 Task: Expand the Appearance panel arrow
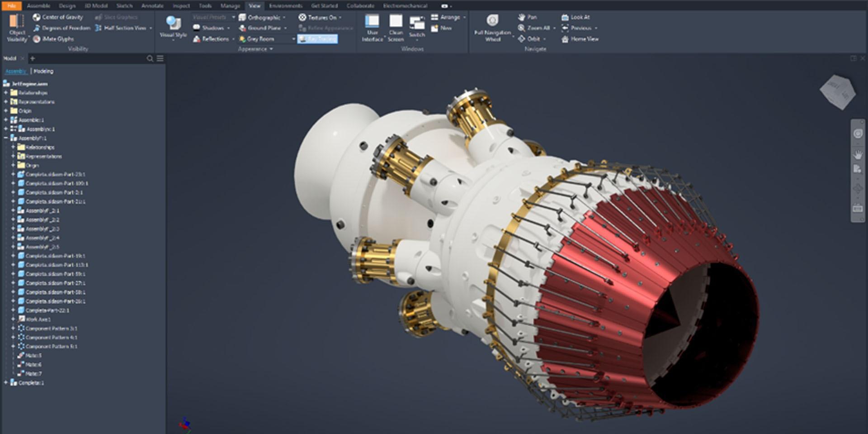(271, 49)
